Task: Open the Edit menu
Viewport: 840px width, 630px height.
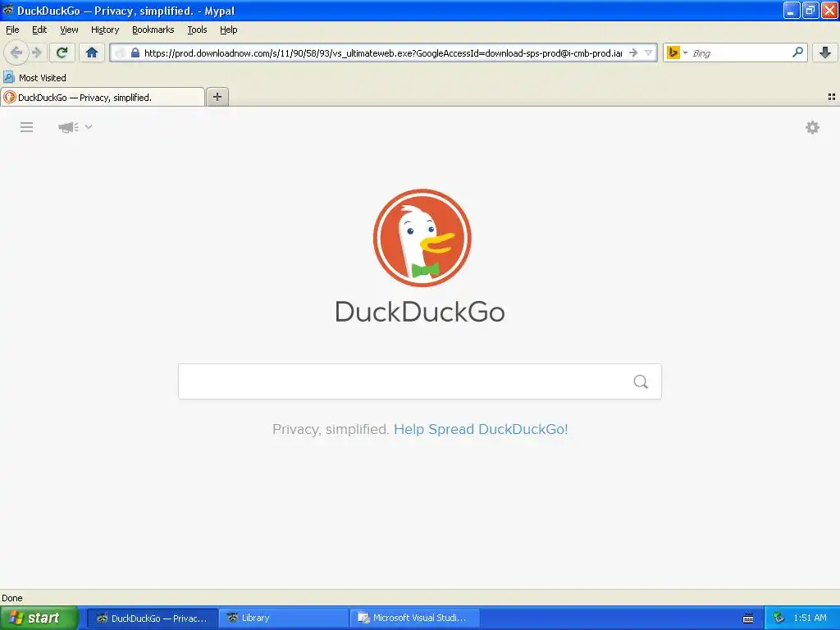Action: click(39, 30)
